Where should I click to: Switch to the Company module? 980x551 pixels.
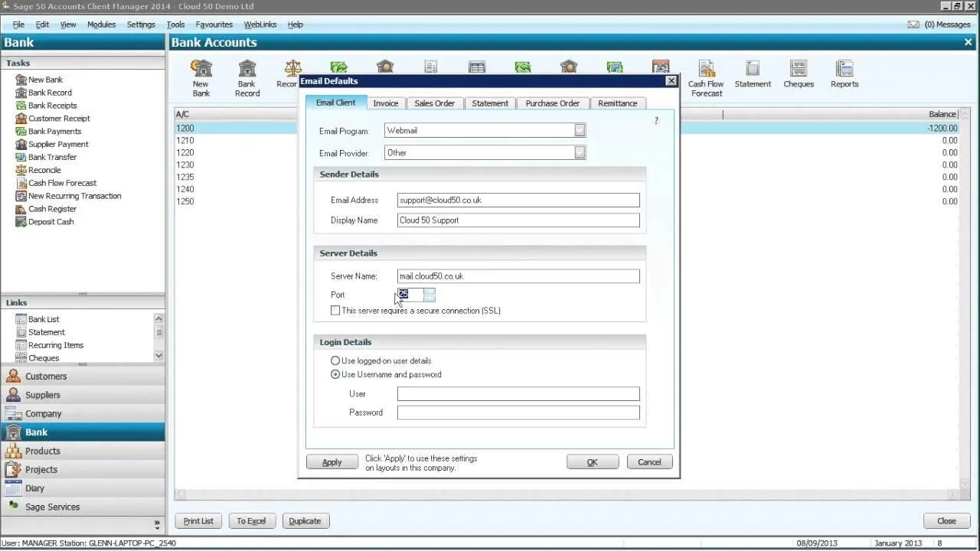[83, 413]
